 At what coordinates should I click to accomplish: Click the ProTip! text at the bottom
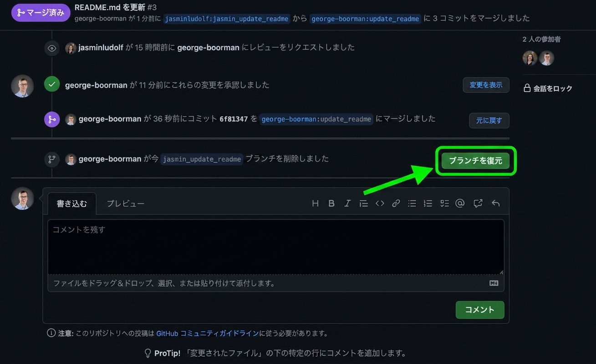[x=167, y=353]
